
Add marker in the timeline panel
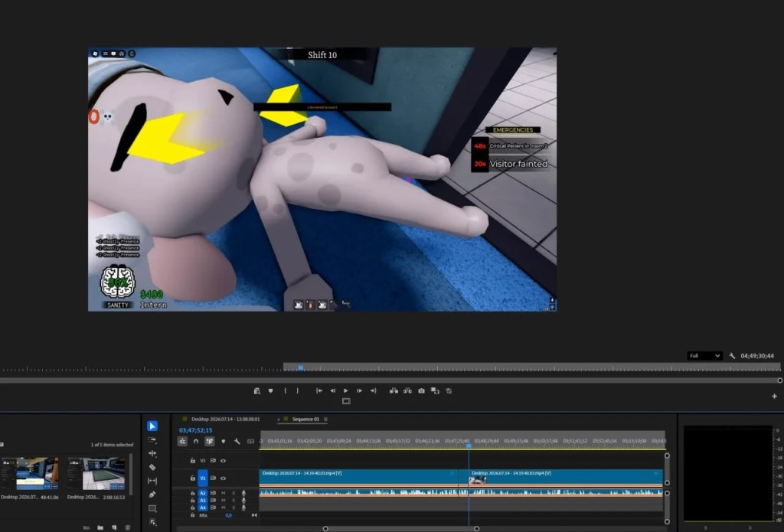[224, 442]
